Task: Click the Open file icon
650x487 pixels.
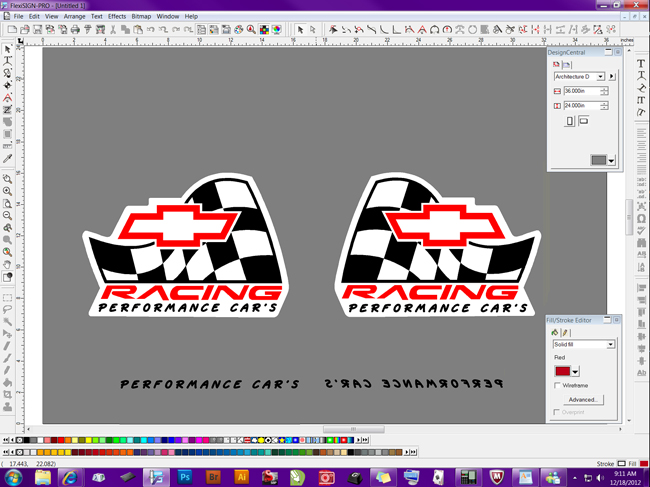Action: (25, 29)
